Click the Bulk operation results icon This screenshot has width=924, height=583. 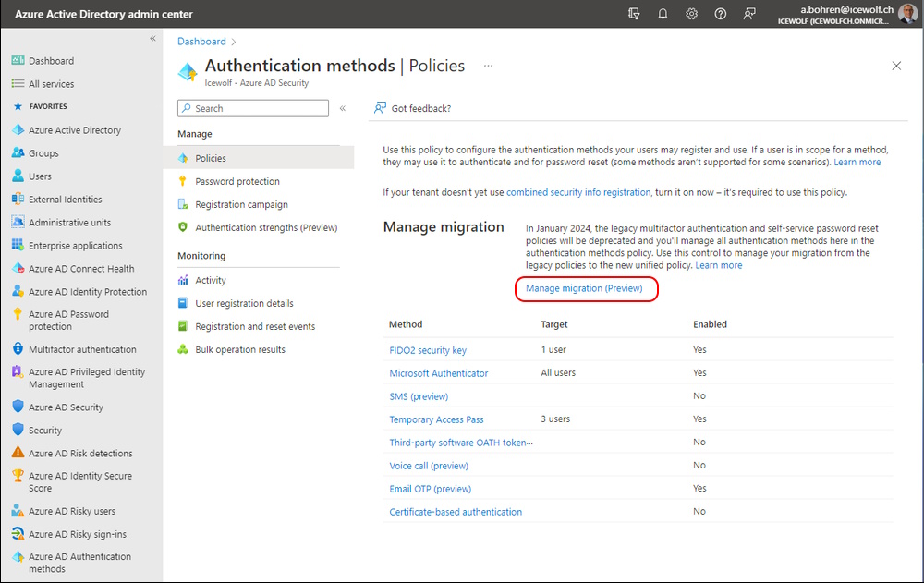click(x=183, y=349)
